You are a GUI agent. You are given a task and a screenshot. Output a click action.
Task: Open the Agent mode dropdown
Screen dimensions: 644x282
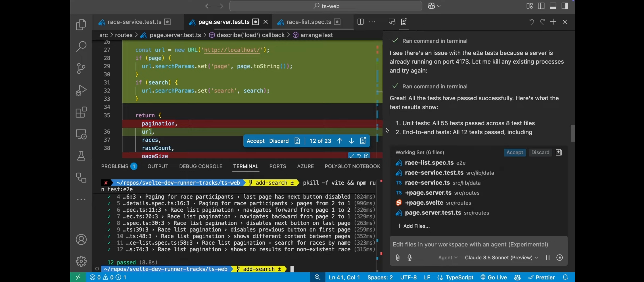click(448, 257)
